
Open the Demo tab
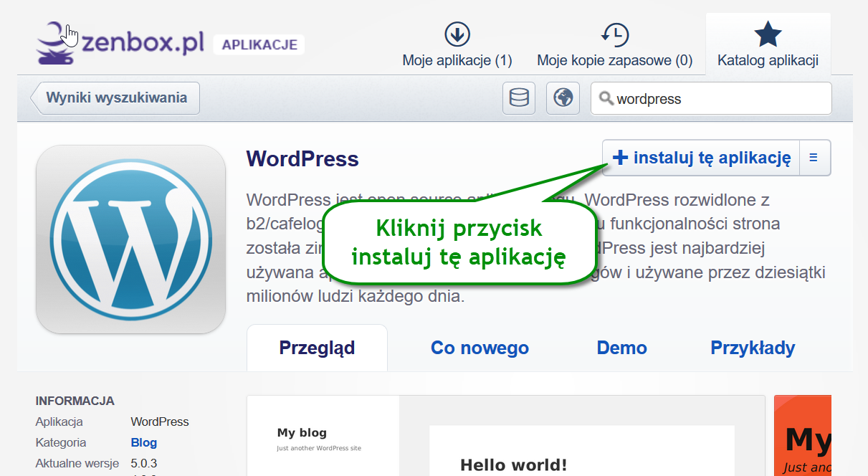point(621,348)
